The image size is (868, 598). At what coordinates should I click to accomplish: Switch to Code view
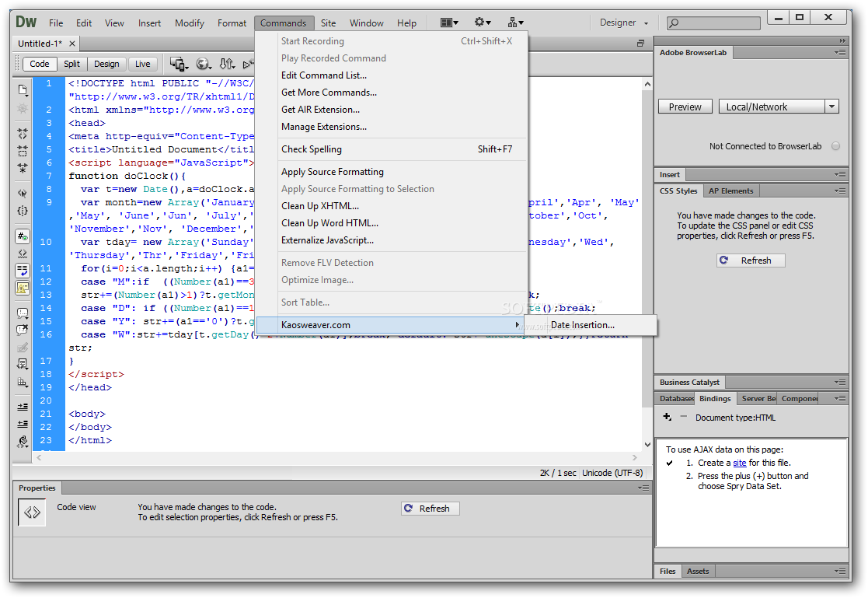[40, 65]
